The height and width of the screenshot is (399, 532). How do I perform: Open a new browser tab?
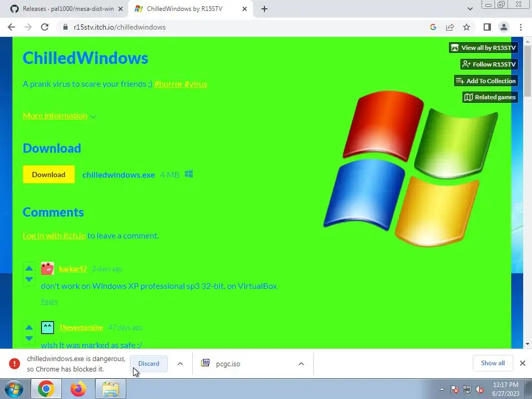264,9
